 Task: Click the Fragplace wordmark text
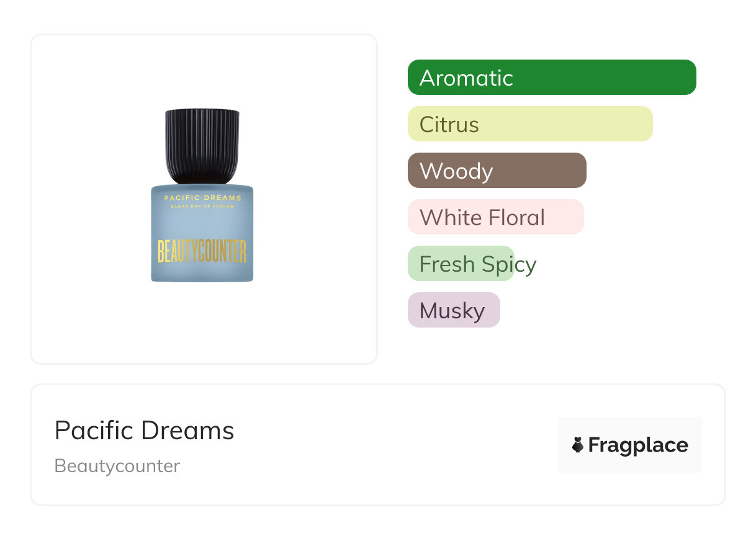click(x=637, y=445)
